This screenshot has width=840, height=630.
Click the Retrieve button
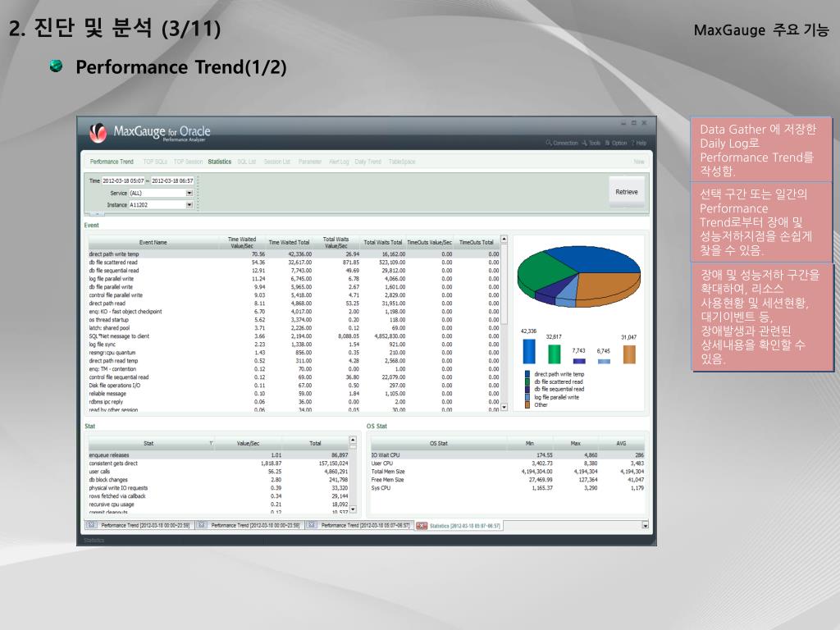(x=626, y=192)
